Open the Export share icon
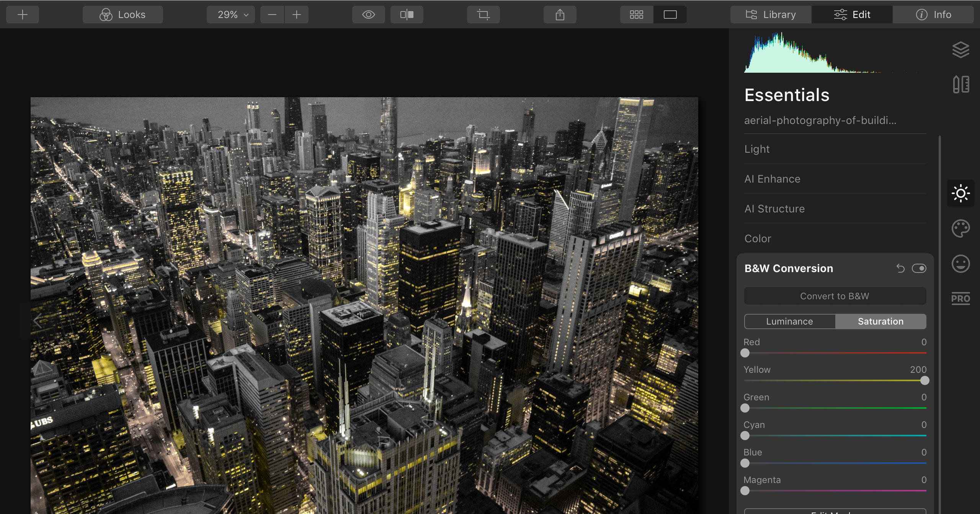The height and width of the screenshot is (514, 980). (560, 15)
